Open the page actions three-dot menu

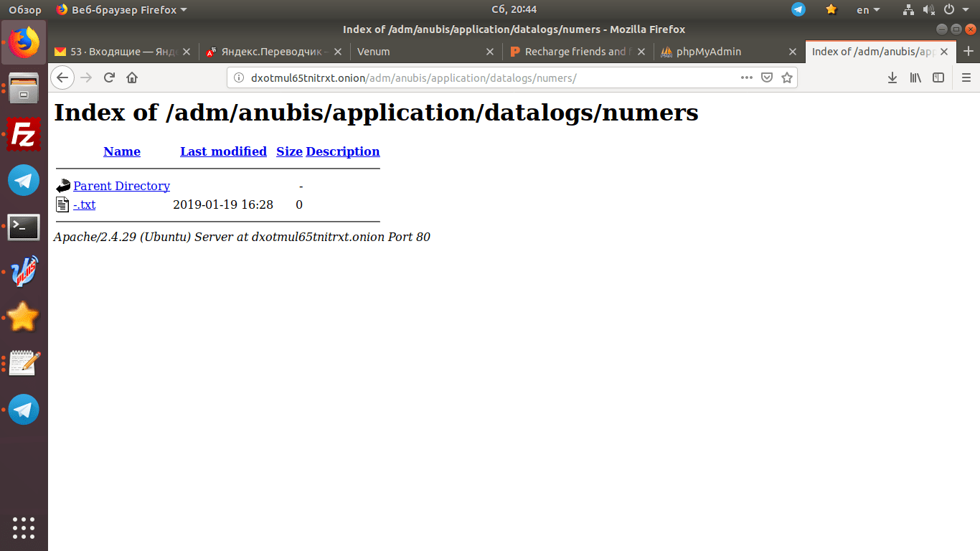point(747,77)
